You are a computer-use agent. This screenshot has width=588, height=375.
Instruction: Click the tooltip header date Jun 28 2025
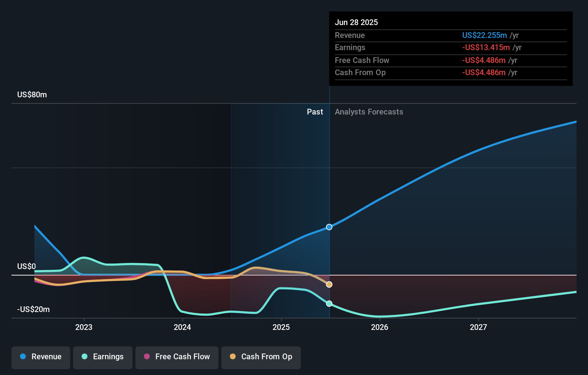357,22
